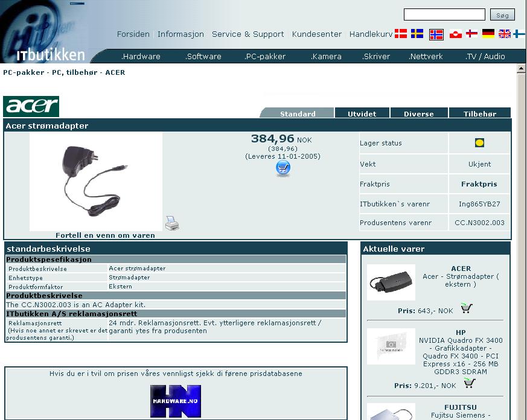
Task: Click the search input field
Action: (444, 14)
